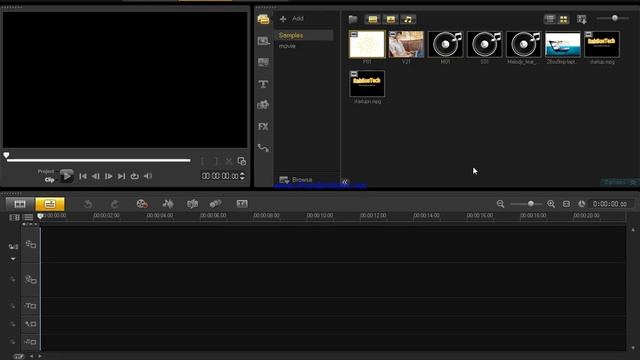Open the FX Filter library
Screen dimensions: 640x360
(x=263, y=127)
